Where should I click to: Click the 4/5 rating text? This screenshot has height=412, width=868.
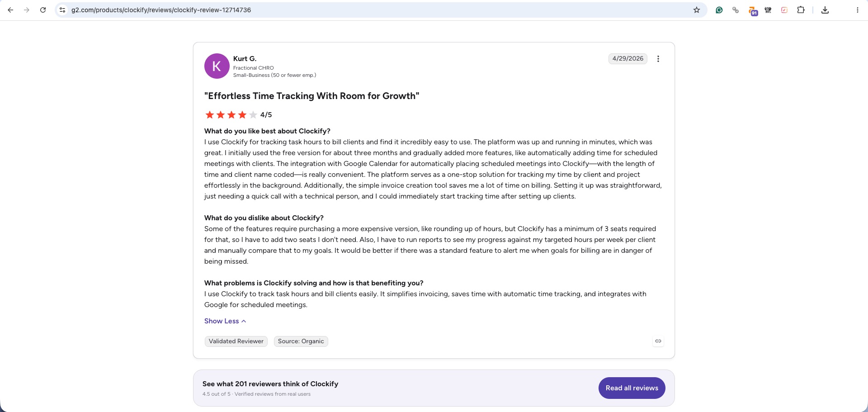[266, 115]
